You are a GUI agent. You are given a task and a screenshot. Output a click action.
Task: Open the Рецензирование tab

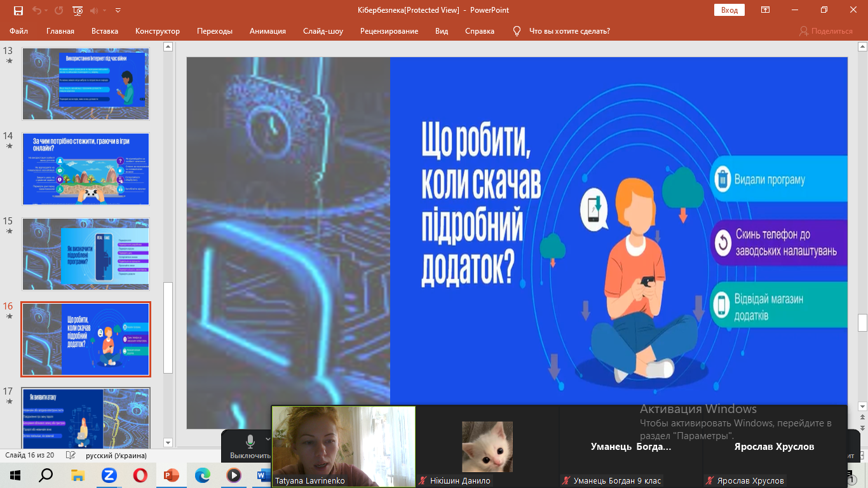pos(389,31)
